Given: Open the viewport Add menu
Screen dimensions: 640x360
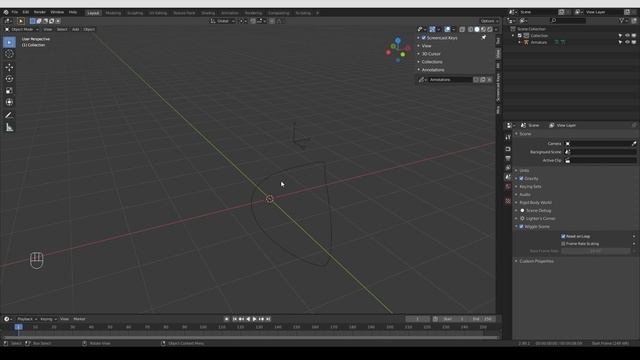Looking at the screenshot, I should pos(76,29).
